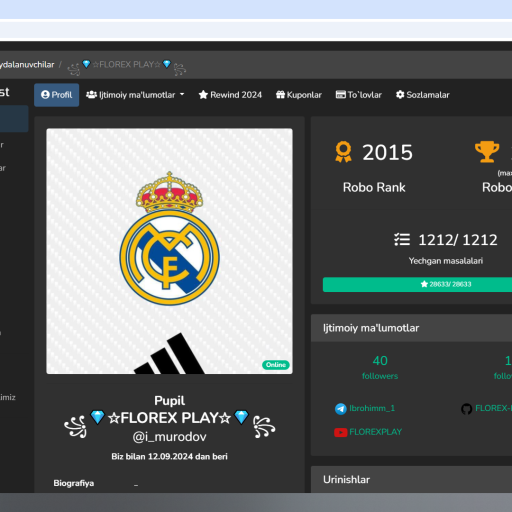This screenshot has height=512, width=512.
Task: Click the YouTube icon beside FLOREXPLAY
Action: coord(341,432)
